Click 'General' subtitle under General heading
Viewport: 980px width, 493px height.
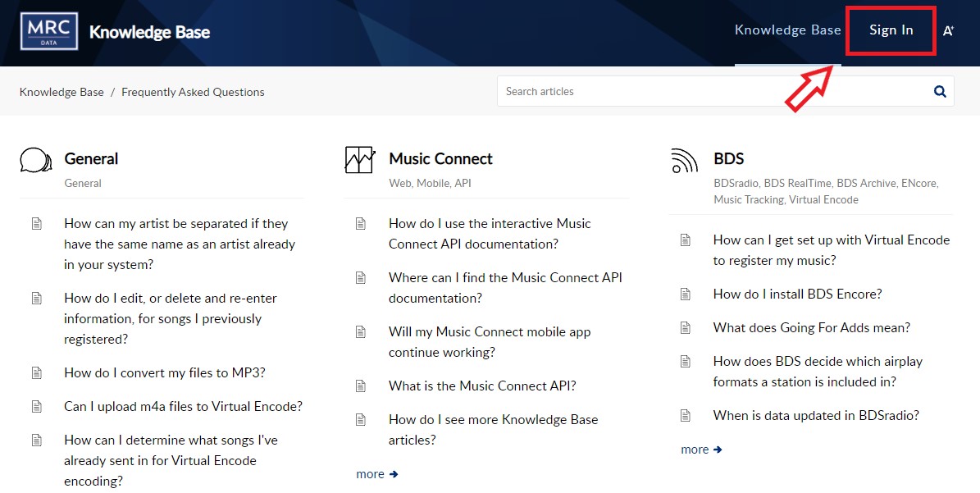[x=83, y=183]
